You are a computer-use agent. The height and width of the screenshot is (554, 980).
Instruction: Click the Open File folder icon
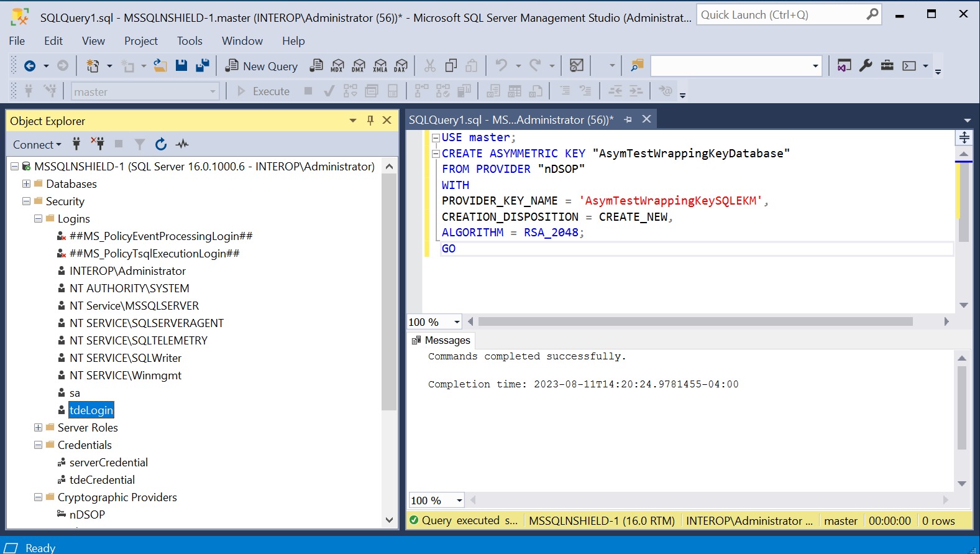point(160,66)
